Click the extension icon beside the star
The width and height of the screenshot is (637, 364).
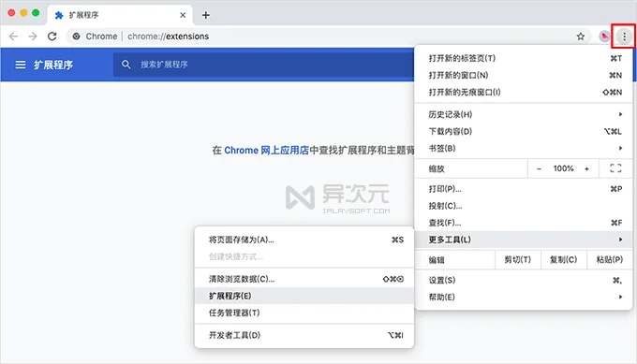tap(604, 36)
